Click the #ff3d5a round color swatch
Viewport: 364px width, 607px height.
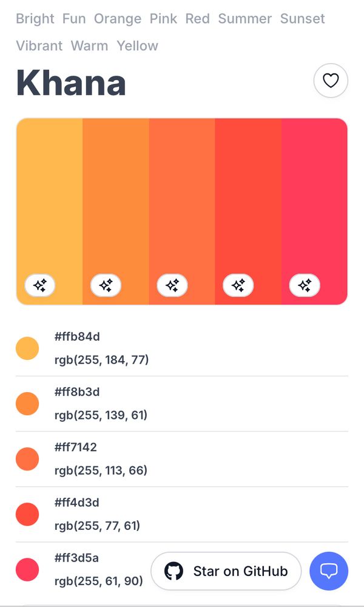27,569
